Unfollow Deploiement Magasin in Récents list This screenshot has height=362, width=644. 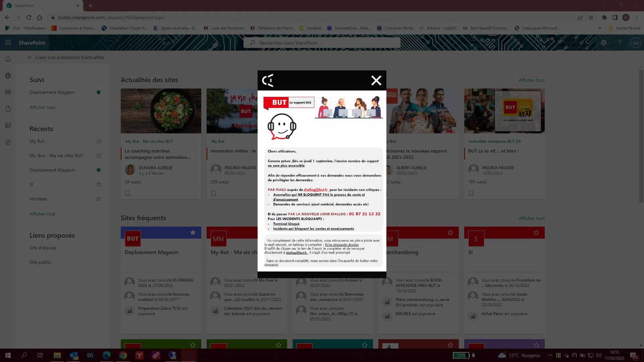tap(99, 170)
